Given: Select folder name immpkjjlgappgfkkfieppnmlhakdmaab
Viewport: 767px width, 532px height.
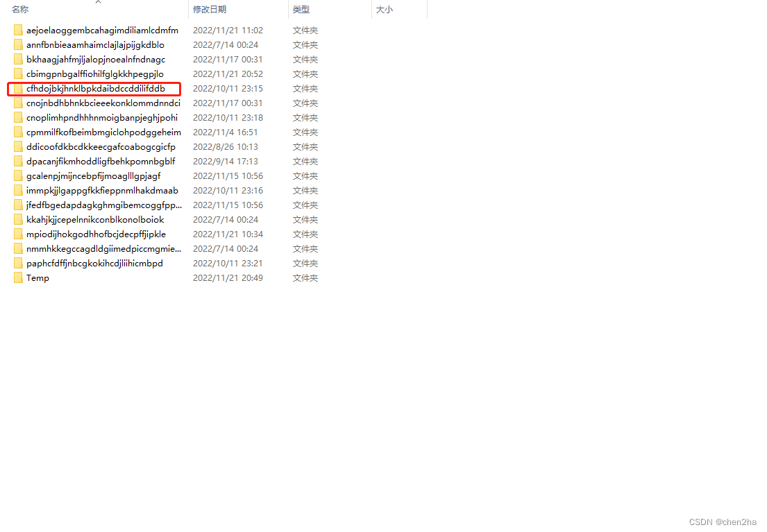Looking at the screenshot, I should (x=102, y=191).
